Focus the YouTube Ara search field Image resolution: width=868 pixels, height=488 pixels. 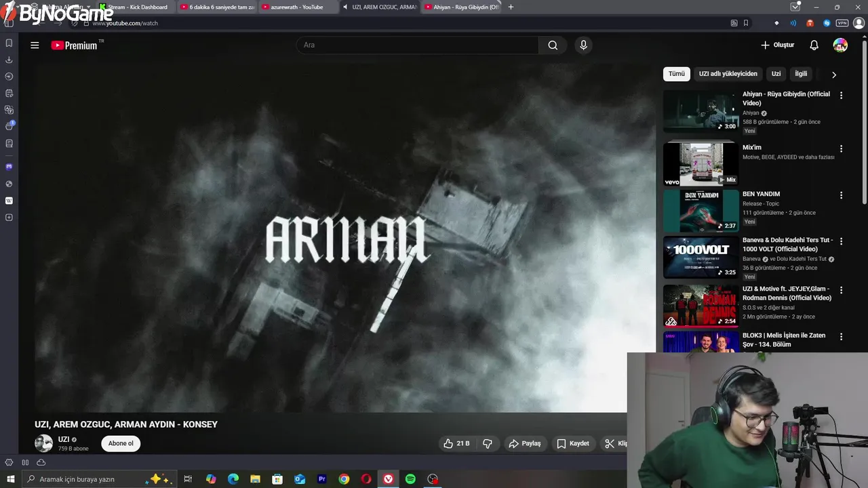(418, 45)
